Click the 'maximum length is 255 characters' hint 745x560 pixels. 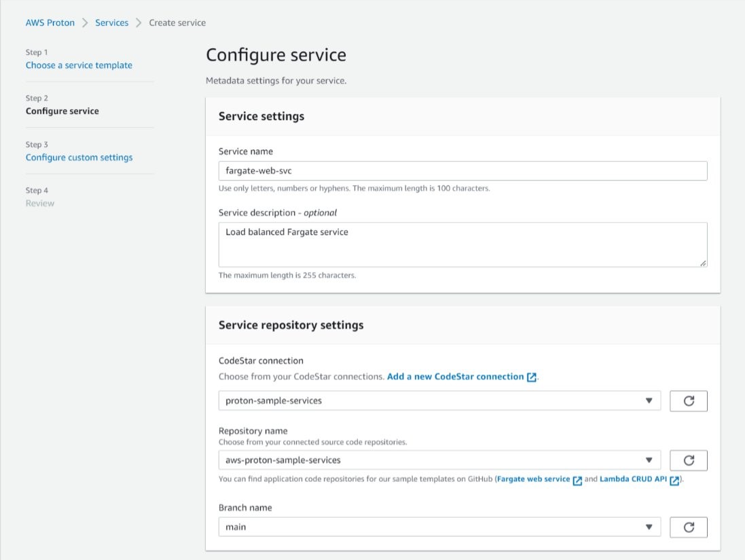click(287, 276)
